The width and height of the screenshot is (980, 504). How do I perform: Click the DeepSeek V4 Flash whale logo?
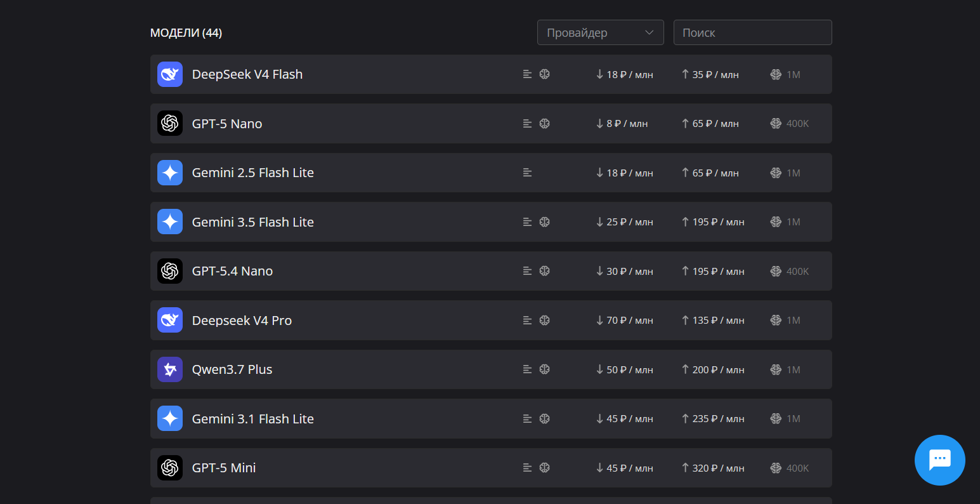pos(170,74)
